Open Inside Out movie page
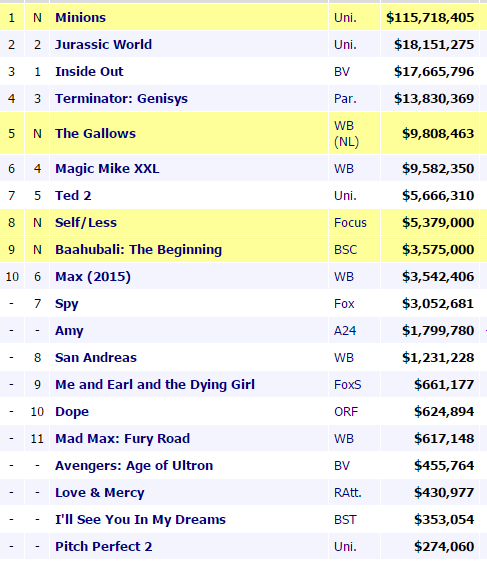 click(89, 72)
